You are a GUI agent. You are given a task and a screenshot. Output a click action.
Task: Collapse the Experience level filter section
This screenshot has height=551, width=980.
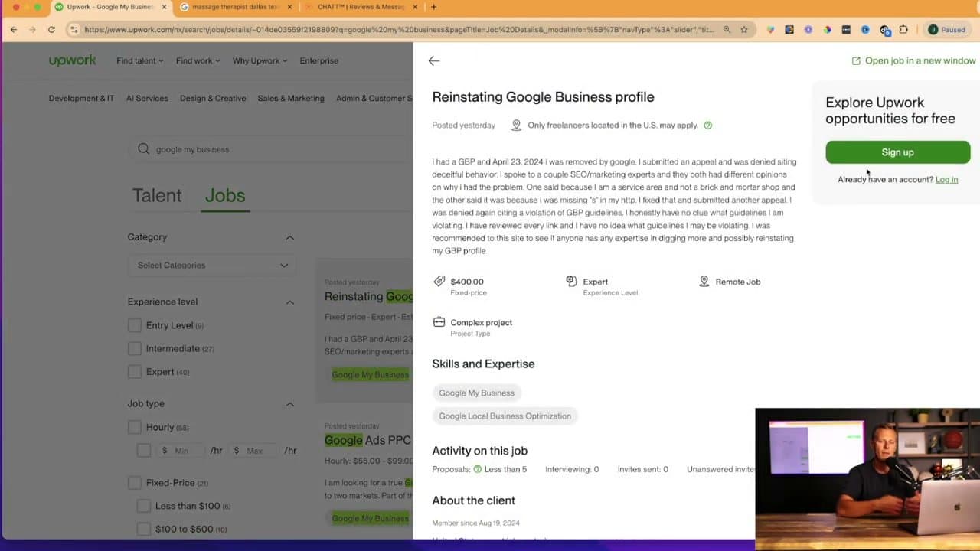click(x=289, y=302)
